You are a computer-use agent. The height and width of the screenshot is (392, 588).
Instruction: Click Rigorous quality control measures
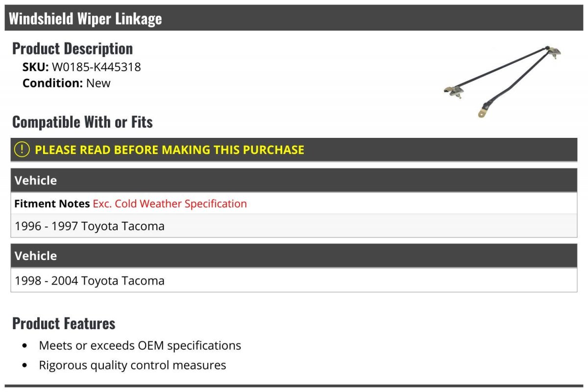point(132,365)
